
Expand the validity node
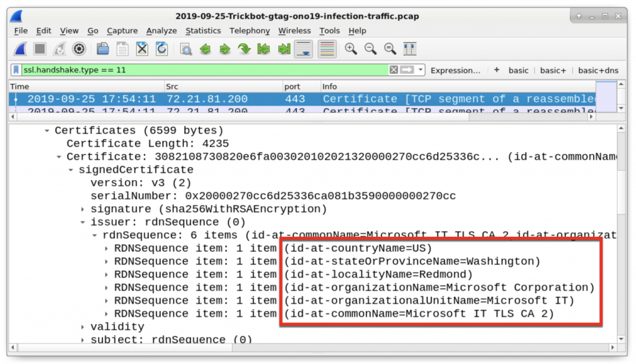[x=83, y=327]
